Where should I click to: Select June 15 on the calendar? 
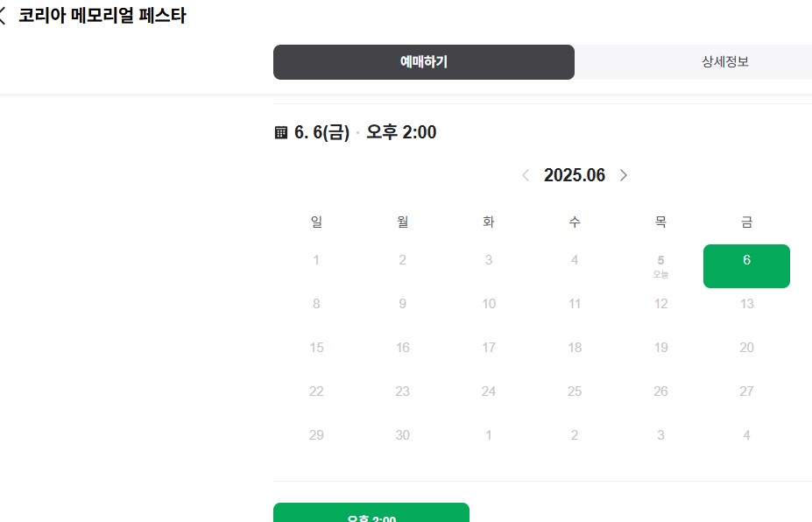[316, 348]
